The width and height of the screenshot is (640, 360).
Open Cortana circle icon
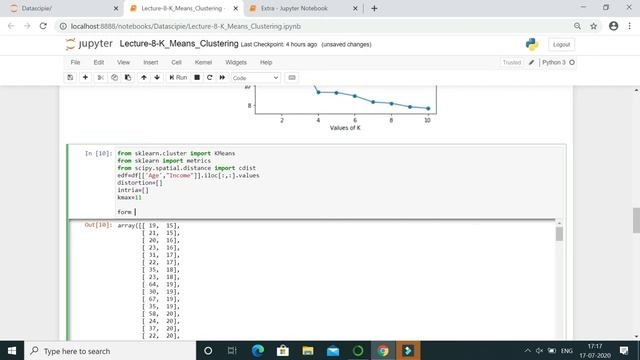[208, 351]
